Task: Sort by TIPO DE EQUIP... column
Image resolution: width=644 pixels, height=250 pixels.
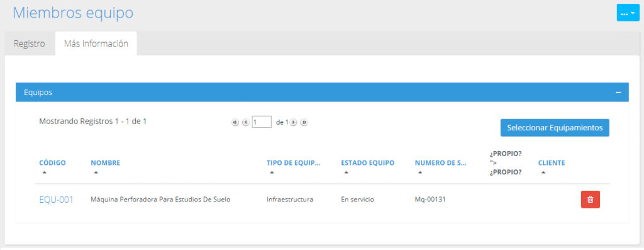Action: click(x=293, y=163)
